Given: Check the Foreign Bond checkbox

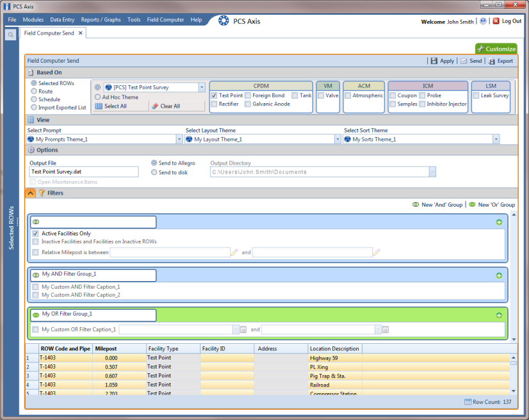Looking at the screenshot, I should pyautogui.click(x=248, y=95).
